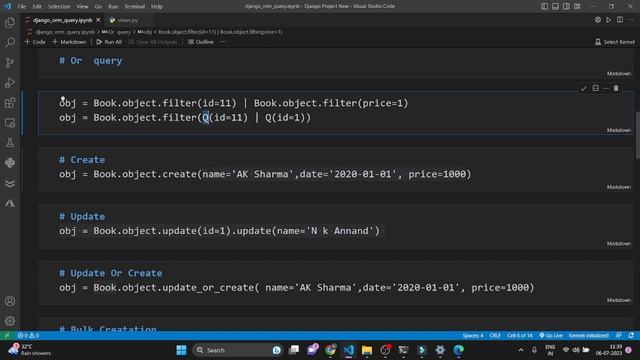Open the Testing flask view
The width and height of the screenshot is (640, 360).
pos(10,142)
